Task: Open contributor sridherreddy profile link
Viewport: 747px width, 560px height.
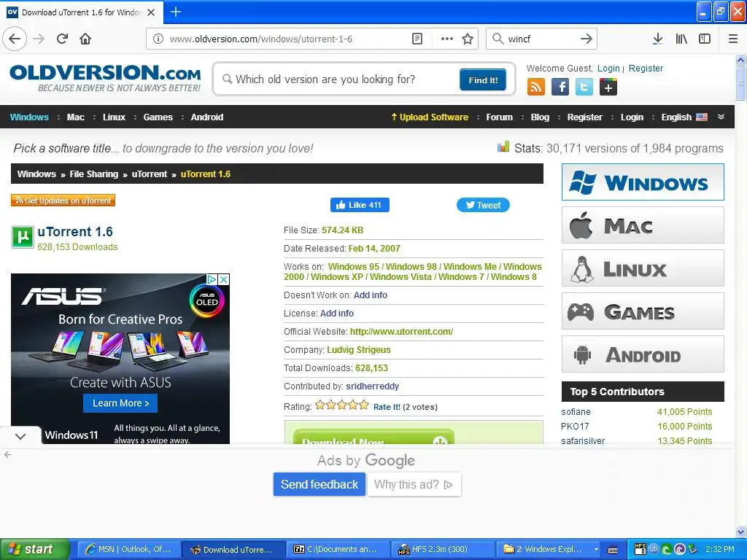Action: click(372, 386)
